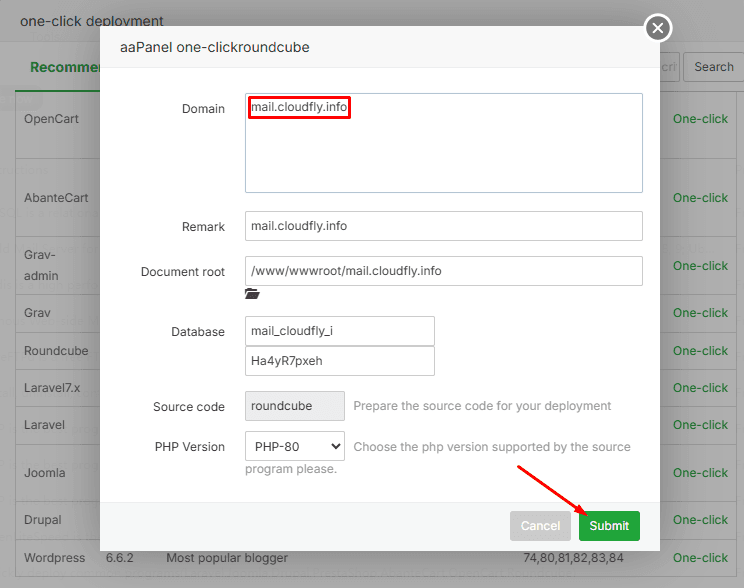Select AbanteCart row name

click(x=56, y=197)
